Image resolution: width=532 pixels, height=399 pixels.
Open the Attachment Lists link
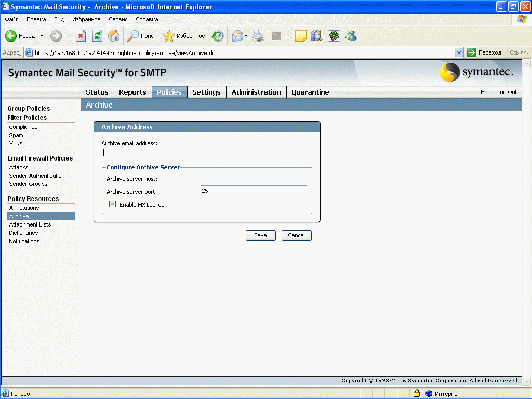point(30,224)
